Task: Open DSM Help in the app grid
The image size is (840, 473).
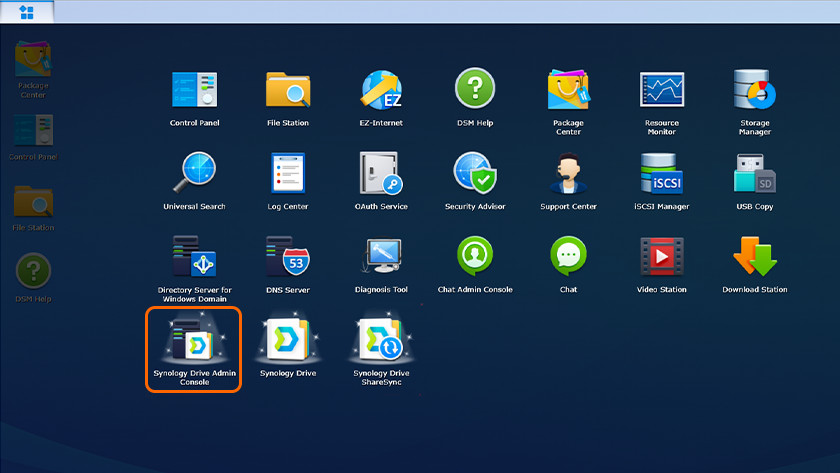Action: click(x=475, y=92)
